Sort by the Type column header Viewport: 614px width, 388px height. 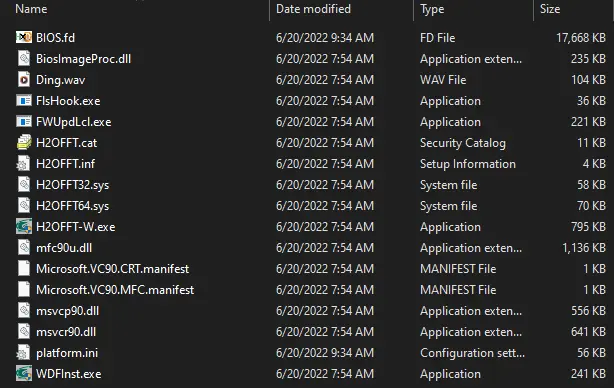click(432, 9)
